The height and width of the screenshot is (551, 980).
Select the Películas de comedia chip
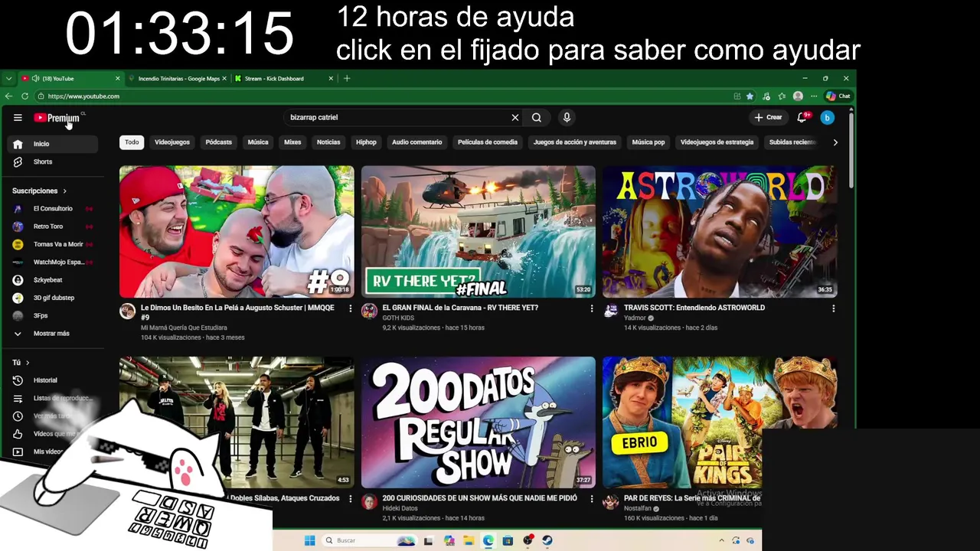[x=488, y=142]
